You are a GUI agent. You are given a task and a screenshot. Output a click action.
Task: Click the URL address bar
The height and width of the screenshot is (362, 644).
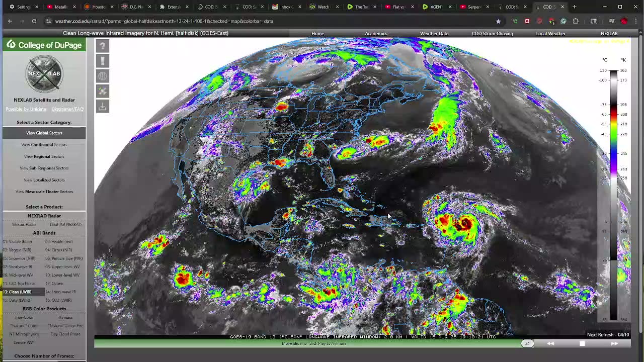click(272, 21)
